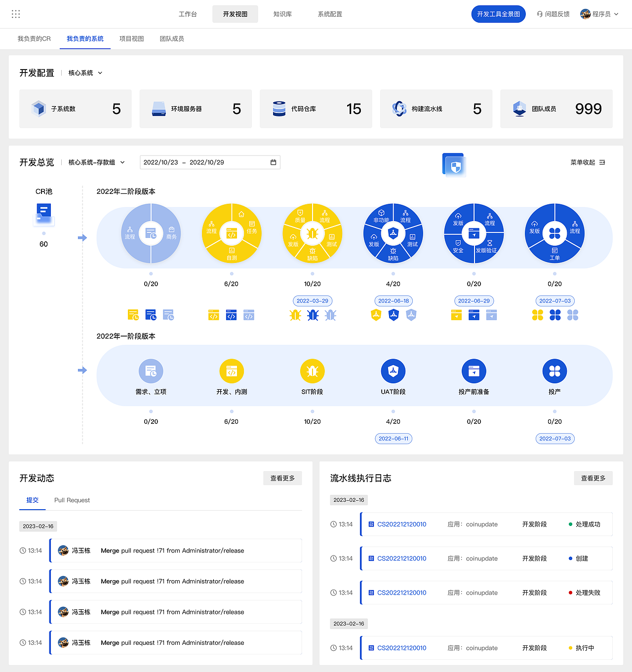Click the headset icon beside 问题反馈
This screenshot has width=632, height=672.
tap(540, 14)
